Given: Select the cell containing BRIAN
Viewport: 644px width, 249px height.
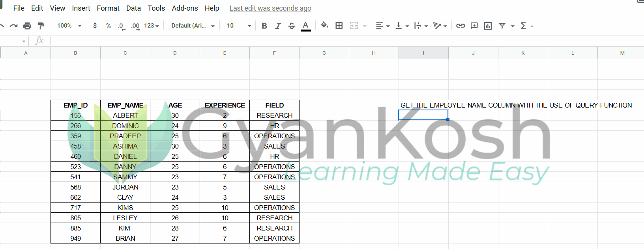Looking at the screenshot, I should point(125,238).
